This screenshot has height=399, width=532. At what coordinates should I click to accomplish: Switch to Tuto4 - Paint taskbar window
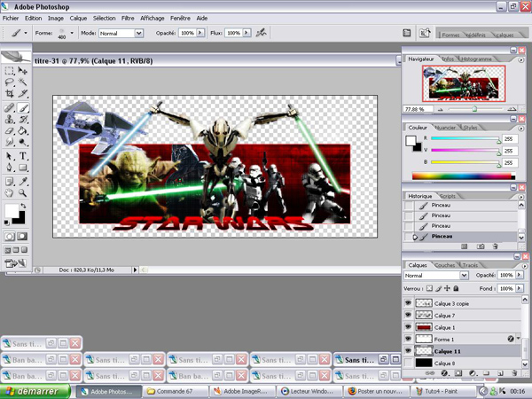[x=443, y=391]
